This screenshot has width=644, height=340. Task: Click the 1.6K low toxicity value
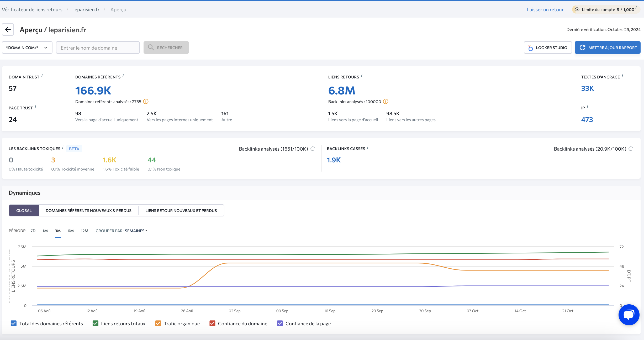109,160
